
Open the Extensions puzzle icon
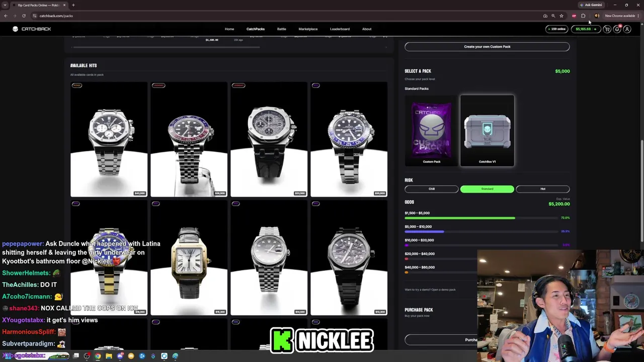pos(583,16)
